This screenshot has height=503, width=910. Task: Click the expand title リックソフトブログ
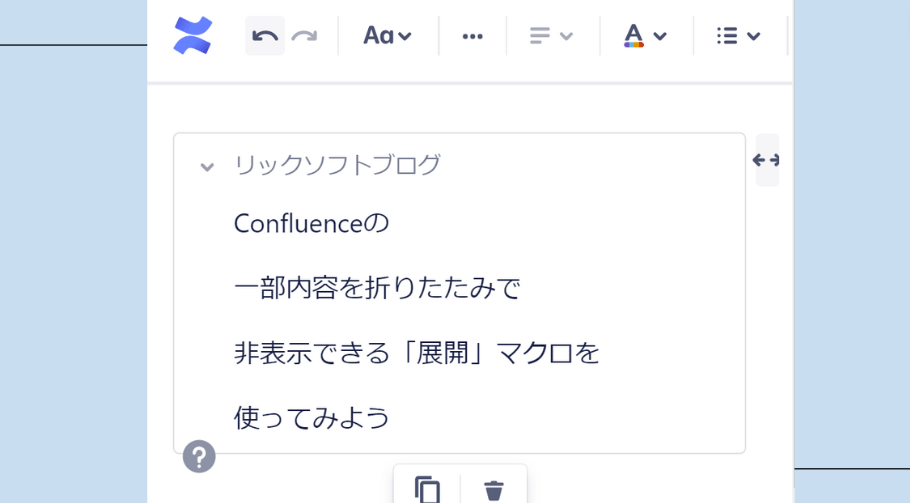coord(337,165)
